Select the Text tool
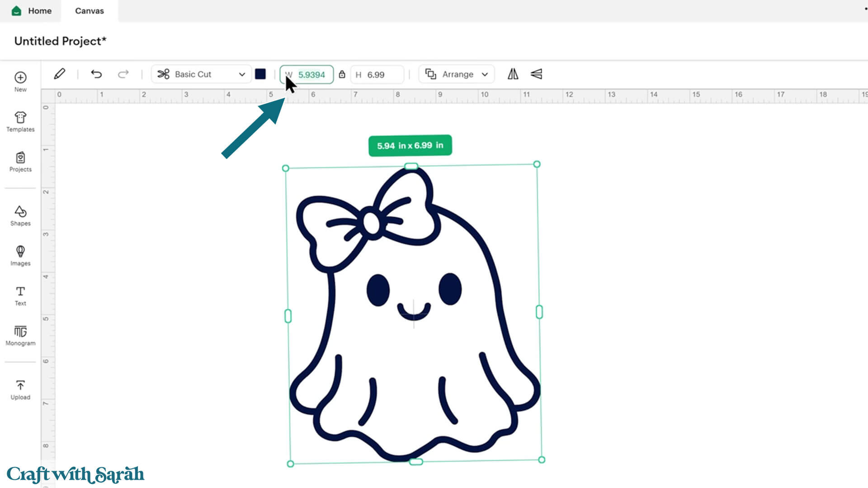Viewport: 868px width, 488px height. click(20, 296)
